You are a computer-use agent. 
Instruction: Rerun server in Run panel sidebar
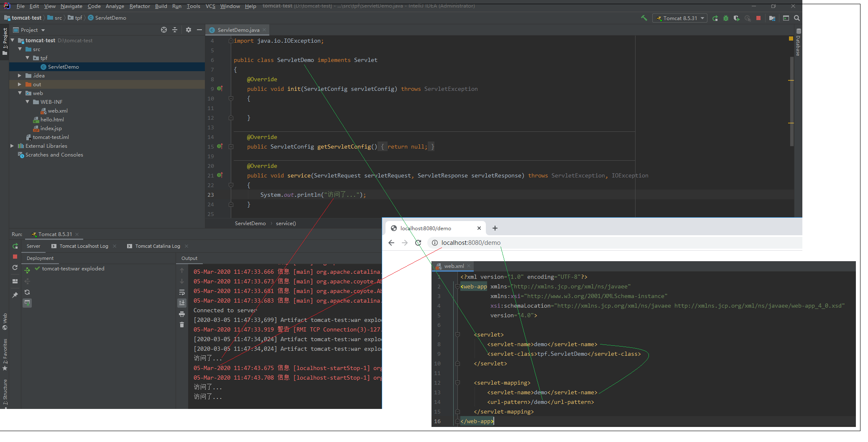point(15,246)
